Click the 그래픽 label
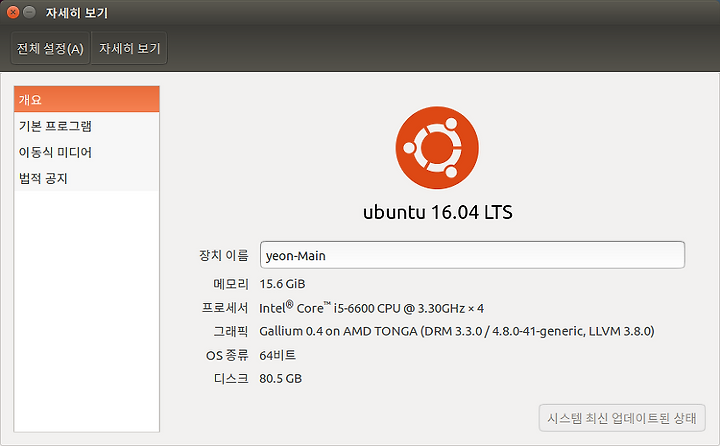This screenshot has width=720, height=446. [x=231, y=331]
